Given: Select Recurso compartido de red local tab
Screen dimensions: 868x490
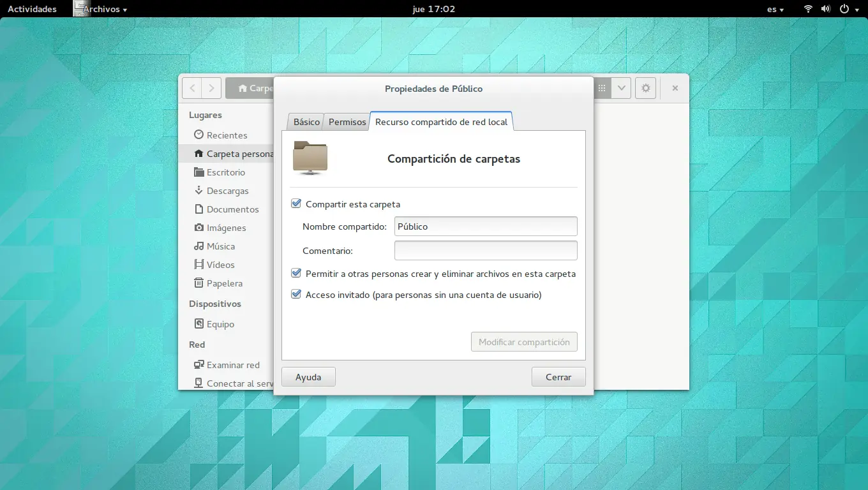Looking at the screenshot, I should [442, 121].
